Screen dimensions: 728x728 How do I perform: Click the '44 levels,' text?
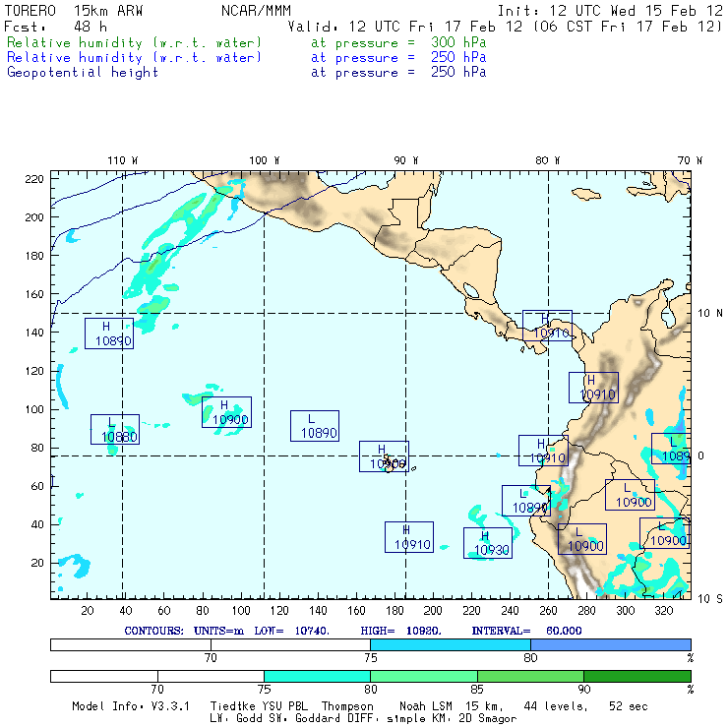[556, 706]
